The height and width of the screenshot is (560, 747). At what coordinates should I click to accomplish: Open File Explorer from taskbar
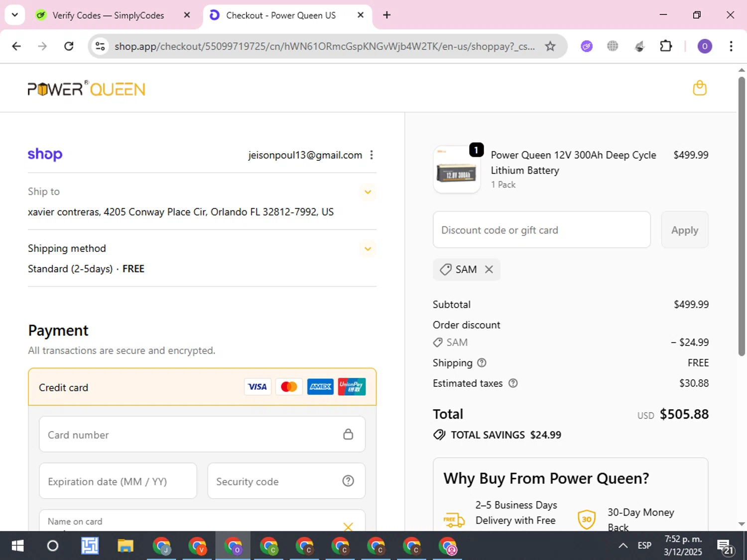125,546
